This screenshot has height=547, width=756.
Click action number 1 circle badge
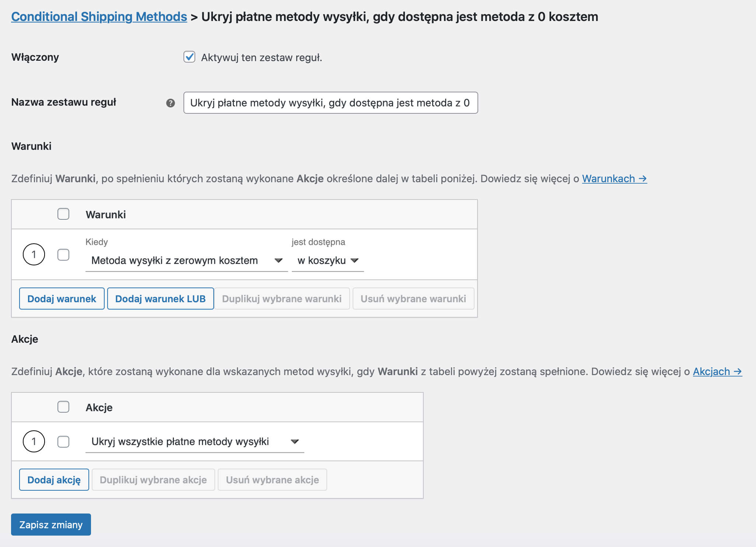(x=34, y=441)
